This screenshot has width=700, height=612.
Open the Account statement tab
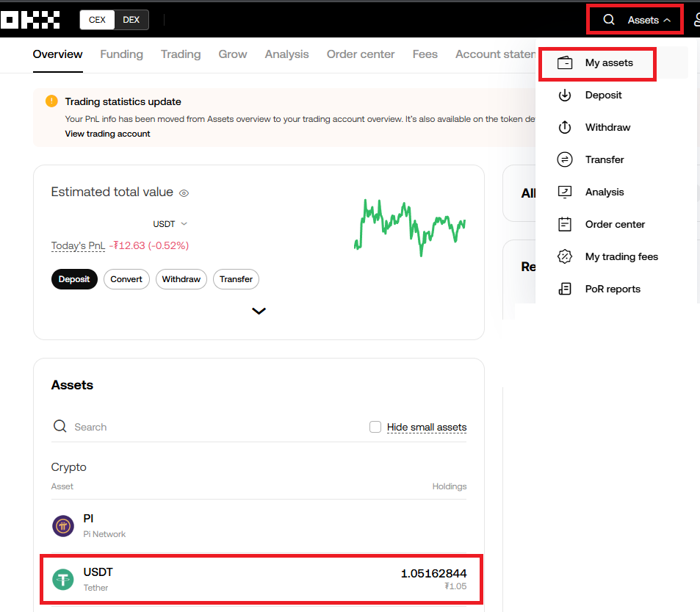(x=496, y=54)
